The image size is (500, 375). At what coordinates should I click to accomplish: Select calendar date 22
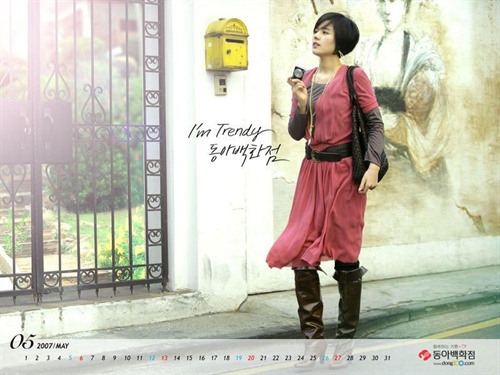pyautogui.click(x=276, y=358)
